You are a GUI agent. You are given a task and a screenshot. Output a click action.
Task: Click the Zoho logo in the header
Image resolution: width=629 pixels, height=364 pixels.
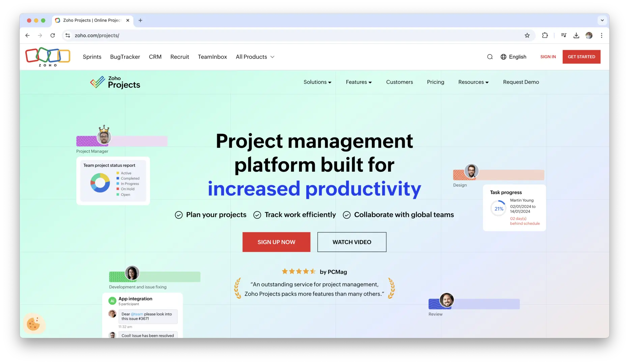pyautogui.click(x=48, y=57)
